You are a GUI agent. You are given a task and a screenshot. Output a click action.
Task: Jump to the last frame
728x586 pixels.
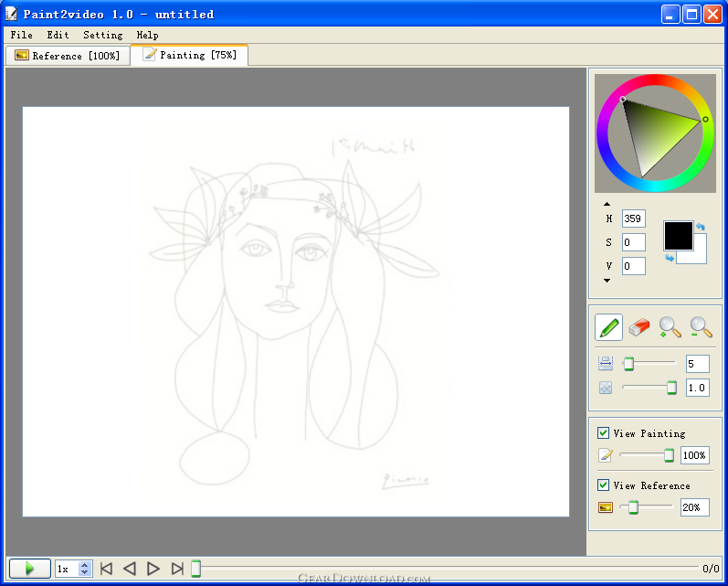click(x=177, y=569)
